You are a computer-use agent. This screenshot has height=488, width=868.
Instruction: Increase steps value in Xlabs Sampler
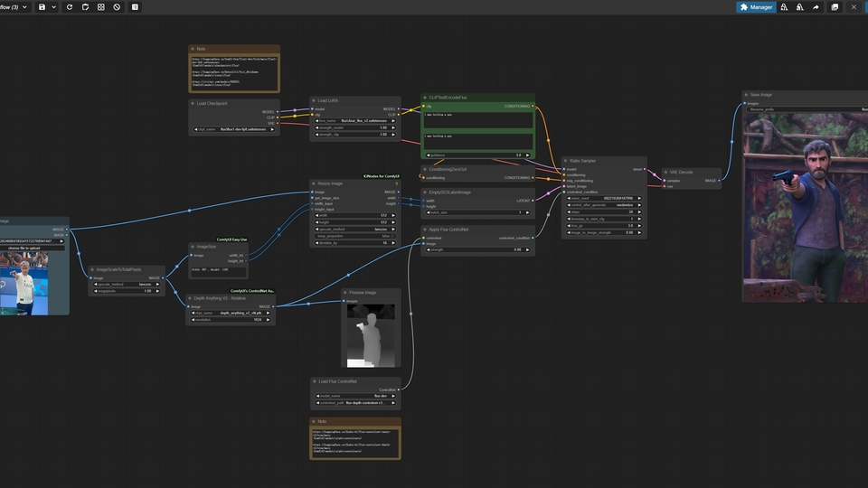[639, 211]
